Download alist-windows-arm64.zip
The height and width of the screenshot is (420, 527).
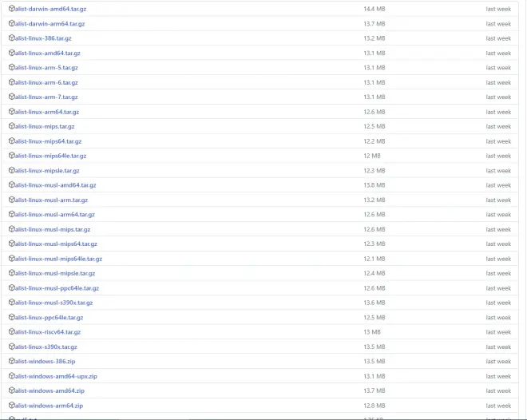click(49, 406)
